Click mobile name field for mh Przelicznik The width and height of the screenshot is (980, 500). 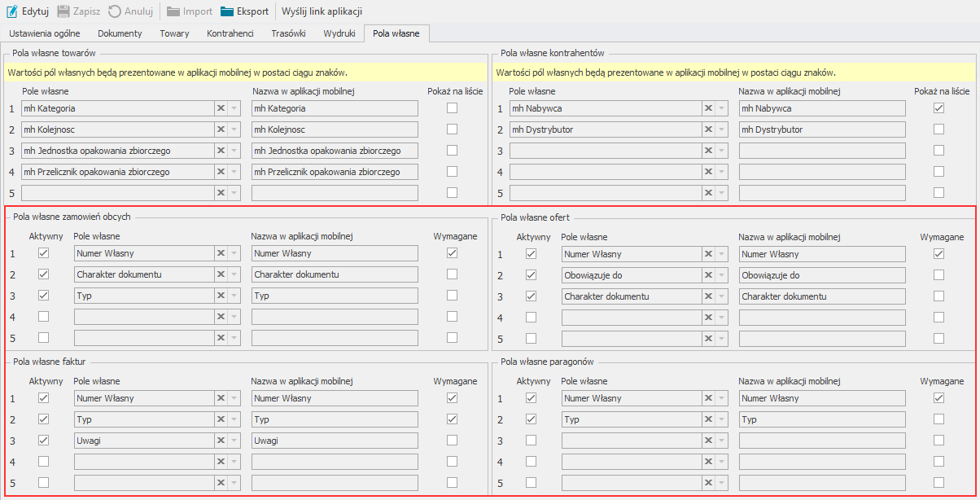coord(335,172)
